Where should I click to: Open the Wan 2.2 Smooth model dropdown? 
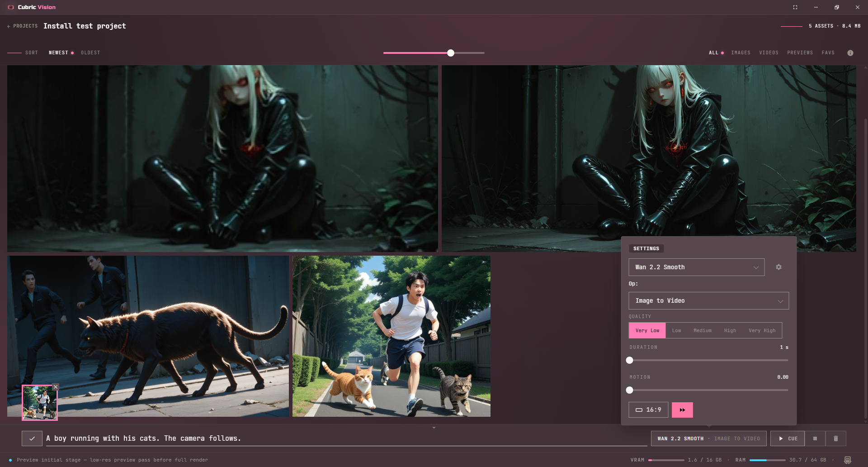click(697, 267)
